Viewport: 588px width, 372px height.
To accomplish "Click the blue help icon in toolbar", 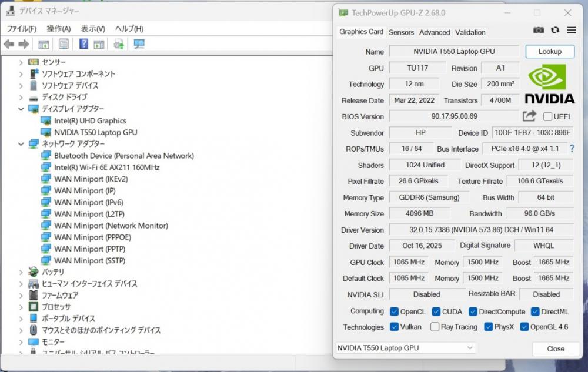I will click(83, 44).
